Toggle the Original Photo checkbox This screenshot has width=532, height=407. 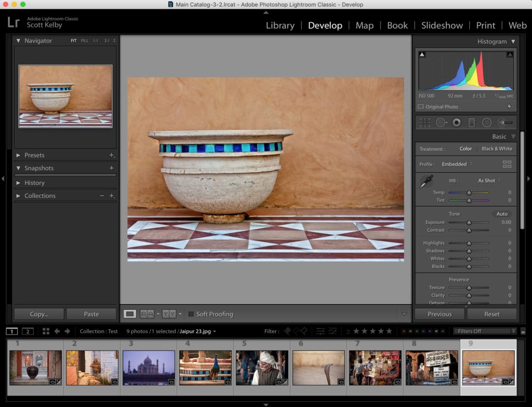coord(421,106)
